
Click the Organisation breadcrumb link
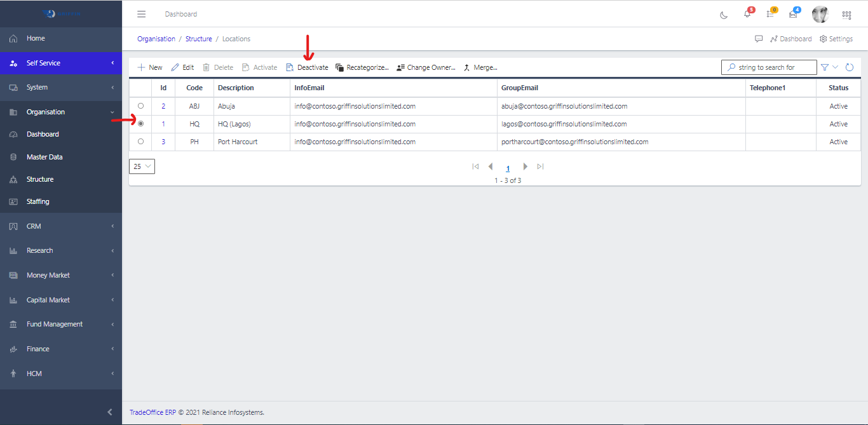tap(156, 39)
